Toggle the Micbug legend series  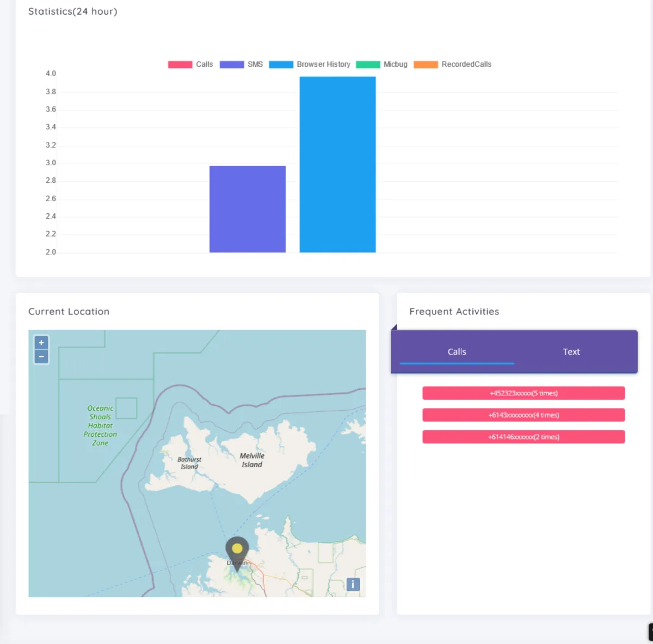(381, 64)
